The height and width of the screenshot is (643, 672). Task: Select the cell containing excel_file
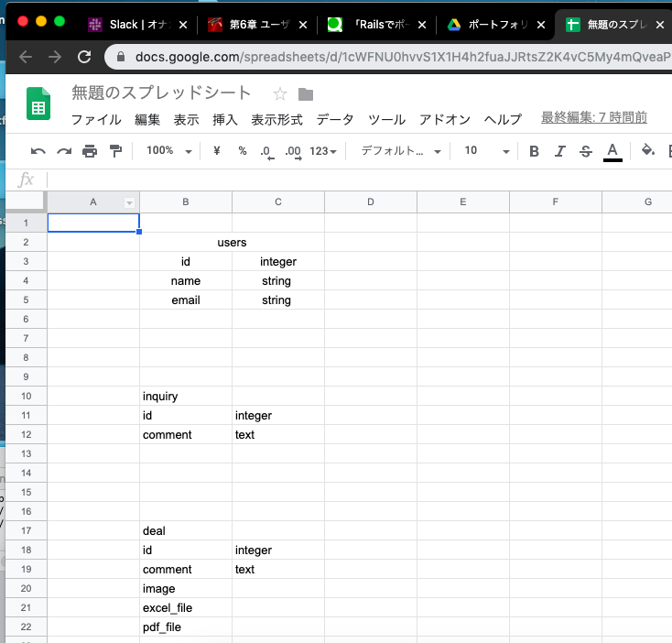pos(186,608)
